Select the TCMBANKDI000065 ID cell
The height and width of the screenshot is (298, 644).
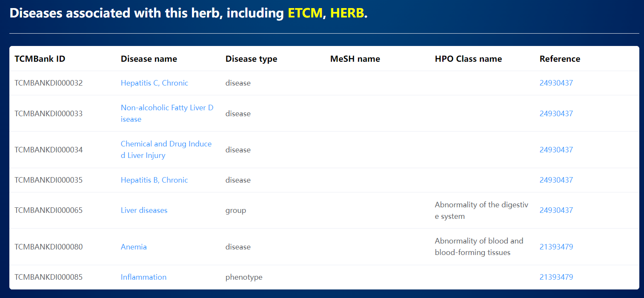pyautogui.click(x=49, y=210)
